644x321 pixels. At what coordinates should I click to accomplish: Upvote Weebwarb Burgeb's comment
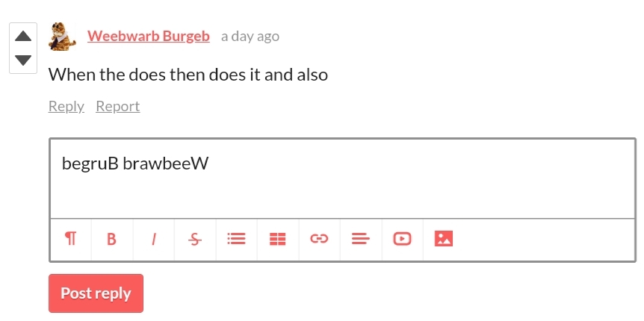point(23,36)
